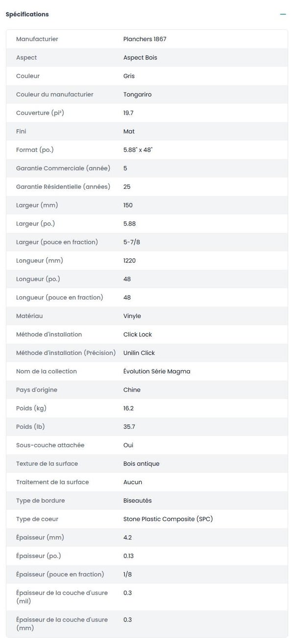The image size is (294, 644).
Task: Select the Matériau value Vinyle
Action: (132, 316)
